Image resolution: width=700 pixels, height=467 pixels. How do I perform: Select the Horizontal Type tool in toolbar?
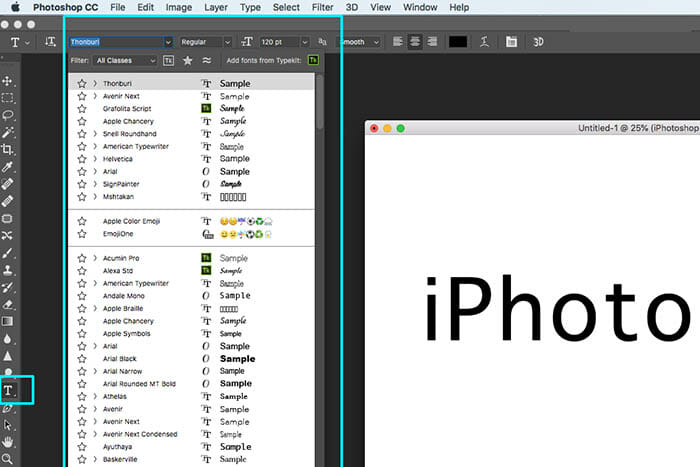(8, 391)
